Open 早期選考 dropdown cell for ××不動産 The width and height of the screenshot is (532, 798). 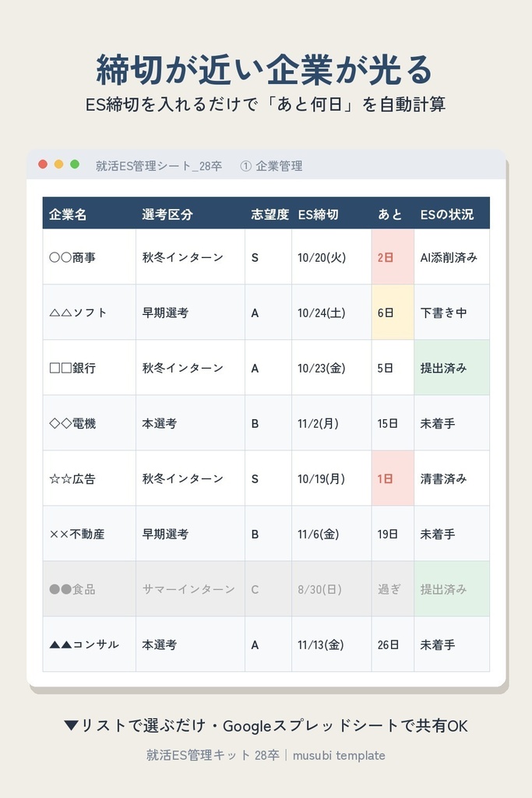pyautogui.click(x=190, y=533)
